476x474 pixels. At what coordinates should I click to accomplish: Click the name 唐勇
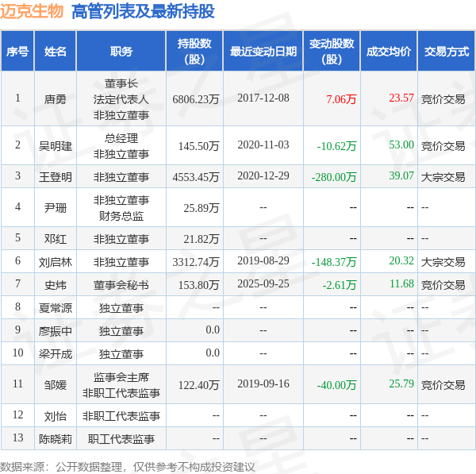coord(55,99)
